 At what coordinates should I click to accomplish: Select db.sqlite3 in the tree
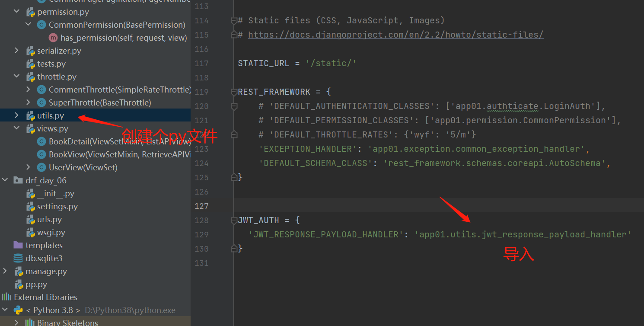tap(44, 258)
